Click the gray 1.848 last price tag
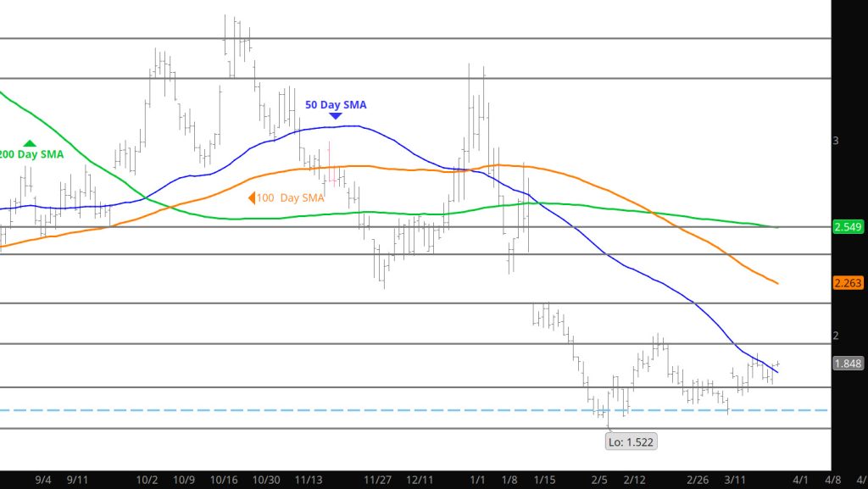Viewport: 868px width, 489px height. tap(848, 364)
